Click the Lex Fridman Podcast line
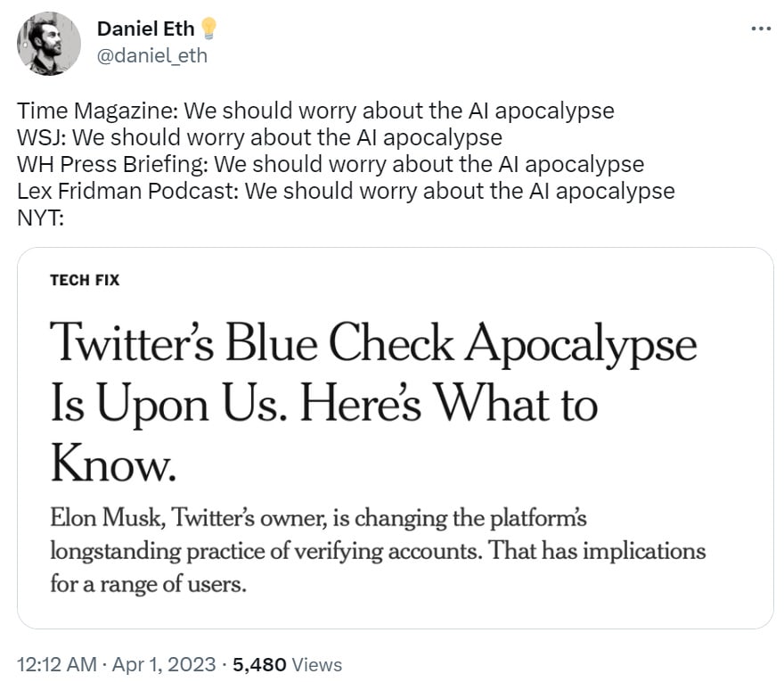The width and height of the screenshot is (784, 682). click(346, 191)
